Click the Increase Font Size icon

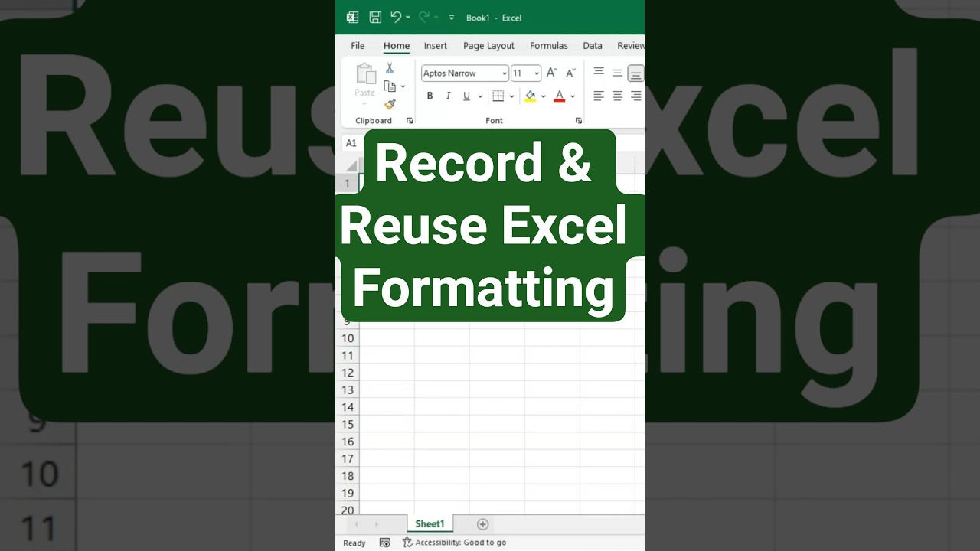(551, 73)
